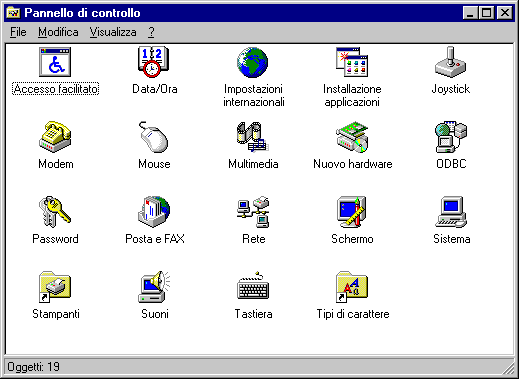This screenshot has height=379, width=519.
Task: Select the Rete network icon
Action: point(253,212)
